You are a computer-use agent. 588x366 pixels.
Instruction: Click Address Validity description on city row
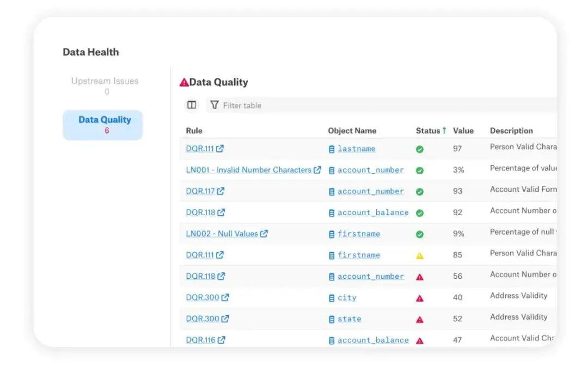pos(519,296)
